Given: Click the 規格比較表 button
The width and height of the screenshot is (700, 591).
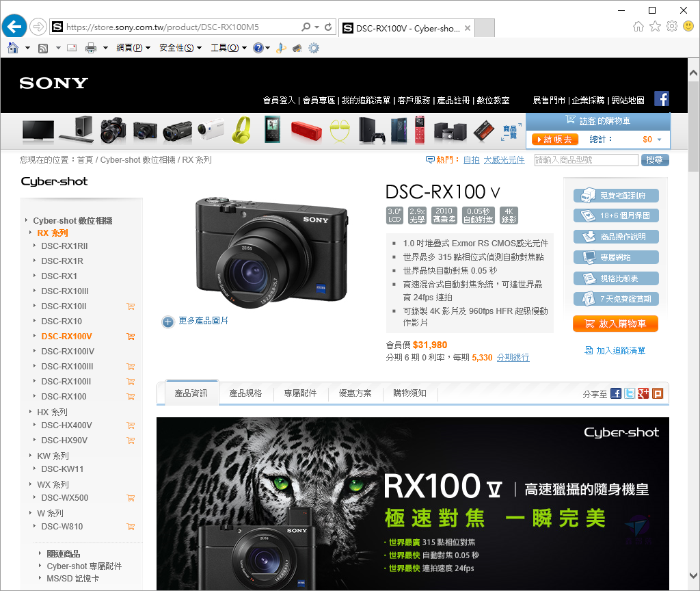Looking at the screenshot, I should click(616, 279).
